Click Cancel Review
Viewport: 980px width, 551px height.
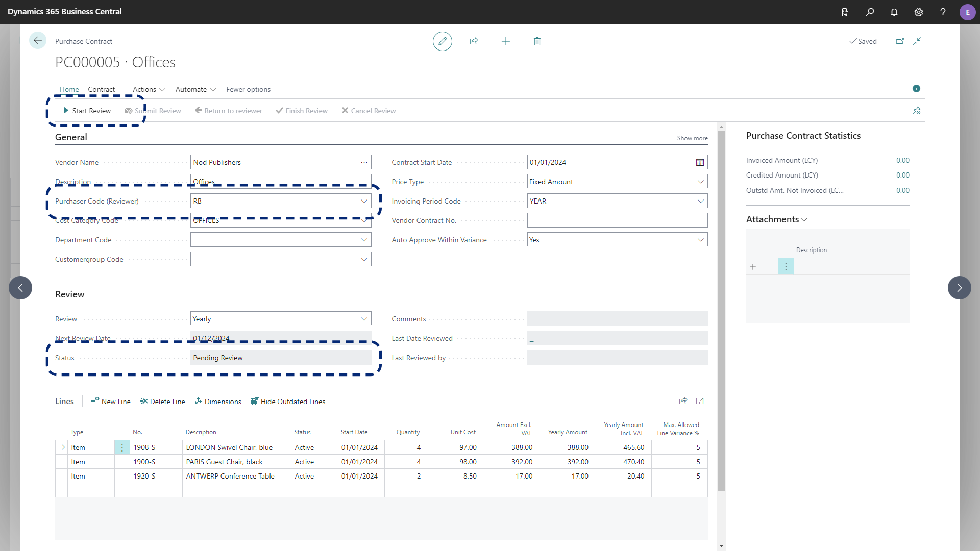point(369,111)
